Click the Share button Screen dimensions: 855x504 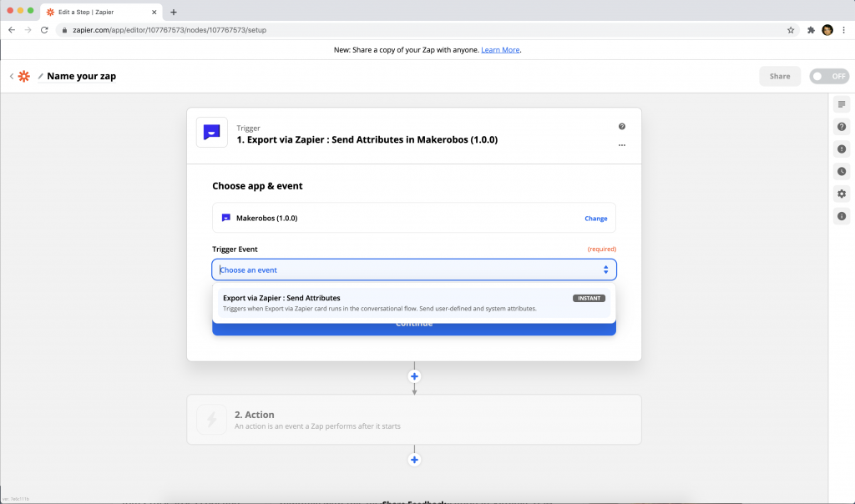(780, 76)
